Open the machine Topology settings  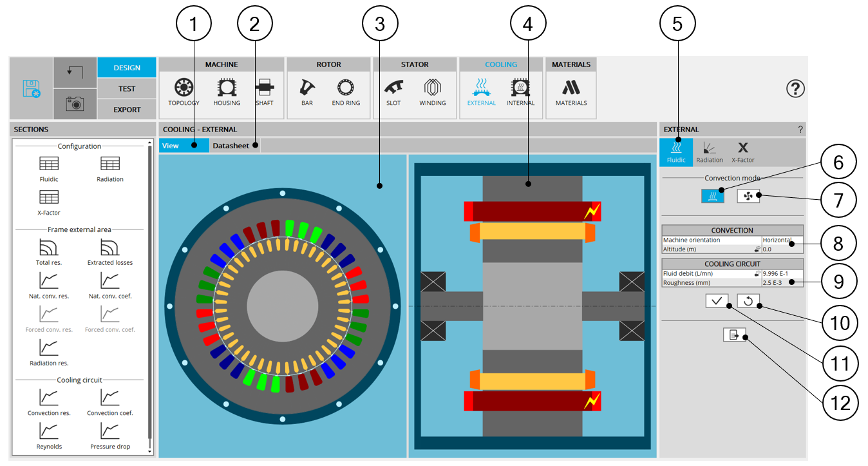184,92
